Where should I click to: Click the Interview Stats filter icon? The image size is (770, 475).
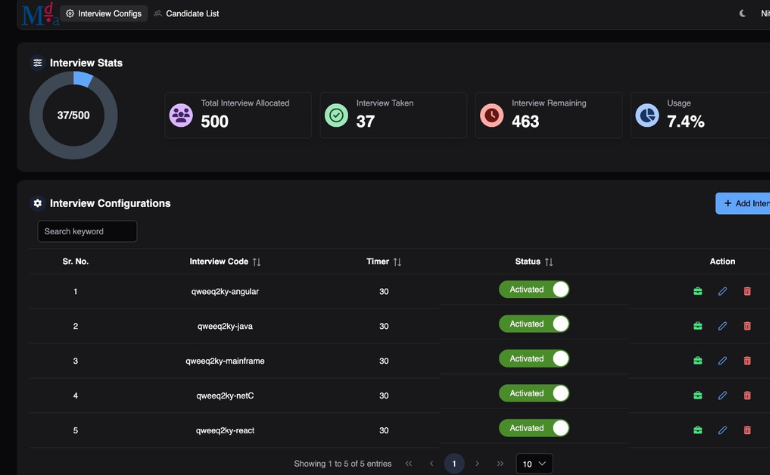[38, 63]
